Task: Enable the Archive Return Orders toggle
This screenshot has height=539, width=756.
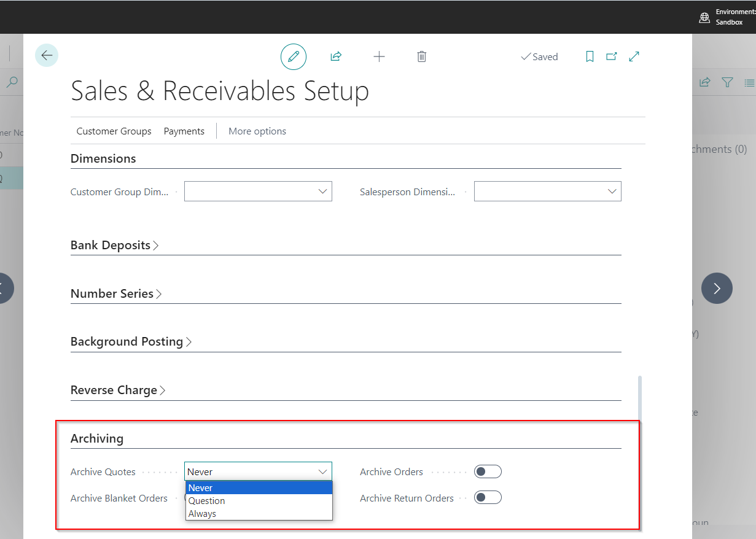Action: click(x=488, y=498)
